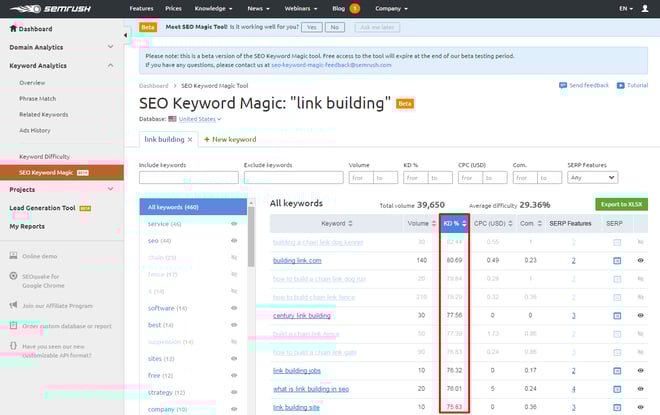Viewport: 660px width, 415px height.
Task: Answer Yes to the beta survey
Action: click(311, 27)
